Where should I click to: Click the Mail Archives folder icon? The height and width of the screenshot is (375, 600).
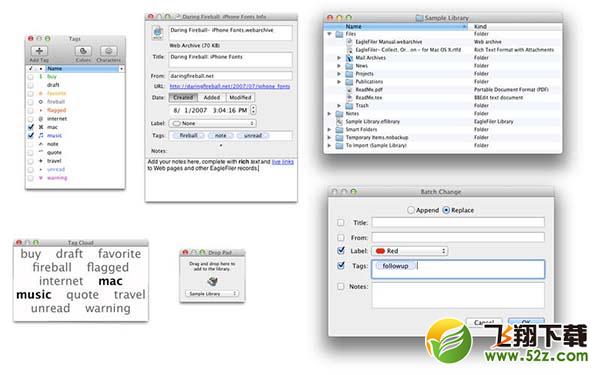coord(349,58)
